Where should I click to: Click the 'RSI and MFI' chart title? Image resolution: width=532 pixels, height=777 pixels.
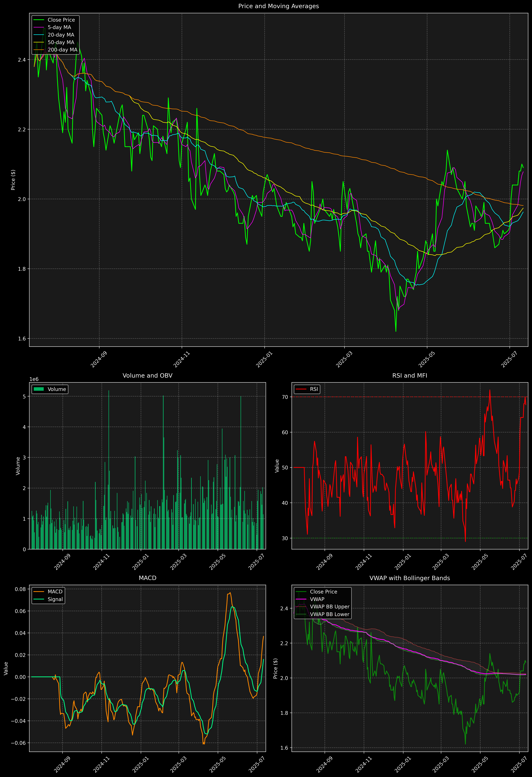coord(410,375)
